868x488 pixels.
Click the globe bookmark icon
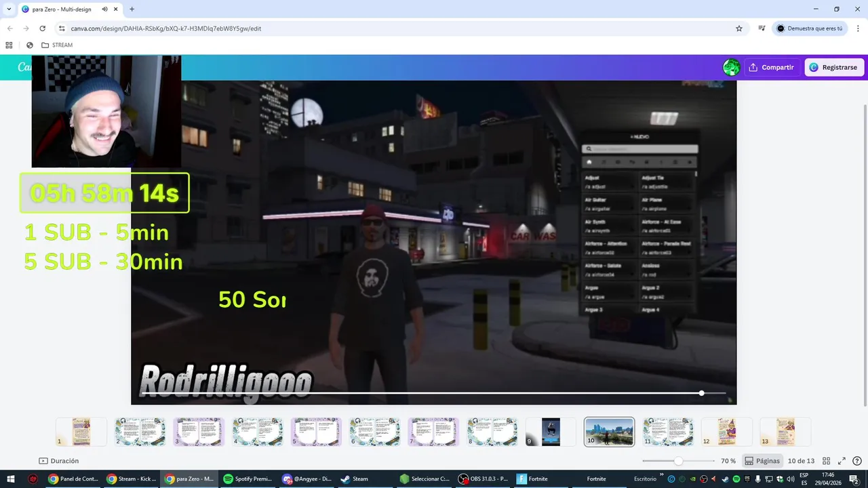[30, 45]
